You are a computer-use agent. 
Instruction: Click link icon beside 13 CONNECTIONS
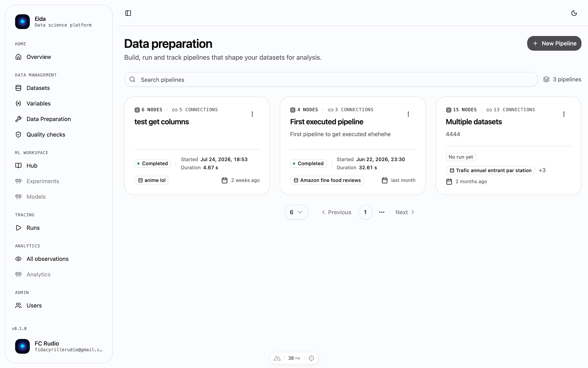pyautogui.click(x=489, y=110)
